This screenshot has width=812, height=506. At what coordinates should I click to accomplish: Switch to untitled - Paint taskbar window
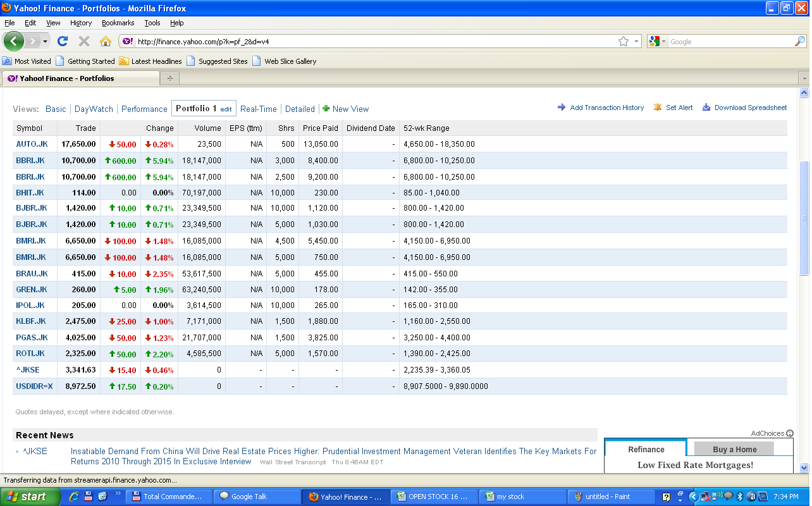610,497
